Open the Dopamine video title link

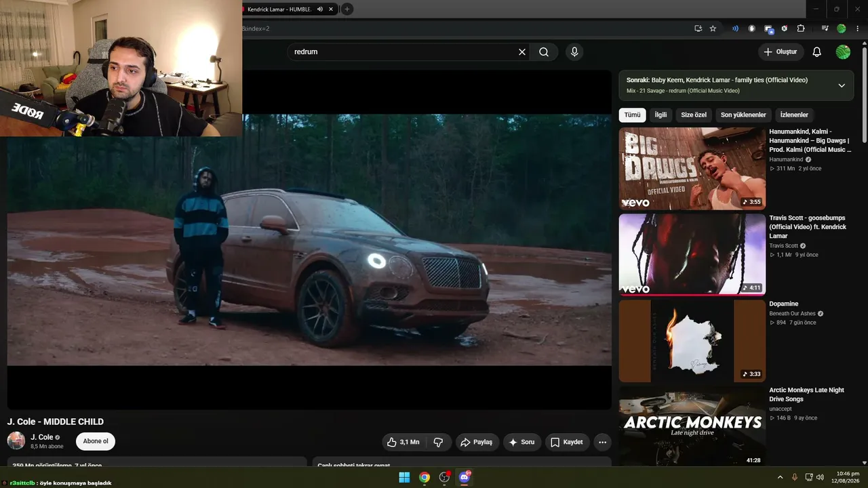click(x=784, y=304)
